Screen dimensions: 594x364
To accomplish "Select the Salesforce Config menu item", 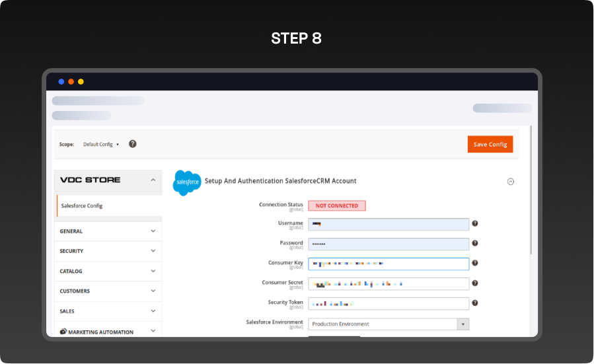I will [82, 206].
